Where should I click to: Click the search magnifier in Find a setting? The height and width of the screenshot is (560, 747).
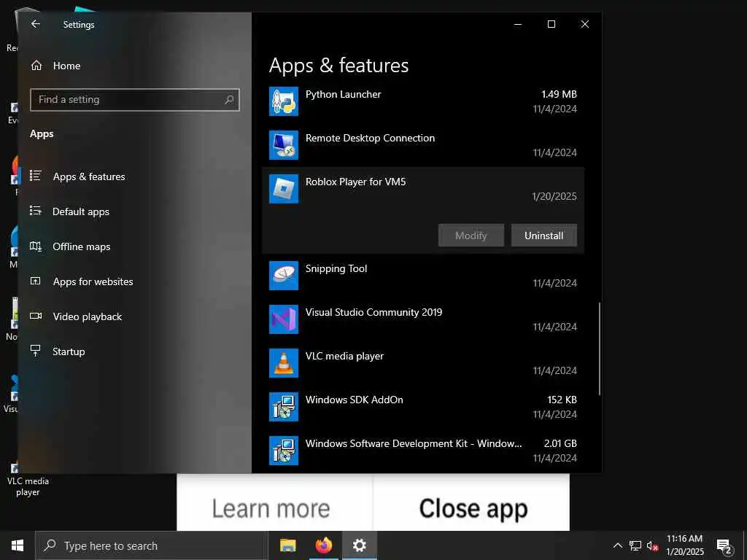(x=229, y=99)
